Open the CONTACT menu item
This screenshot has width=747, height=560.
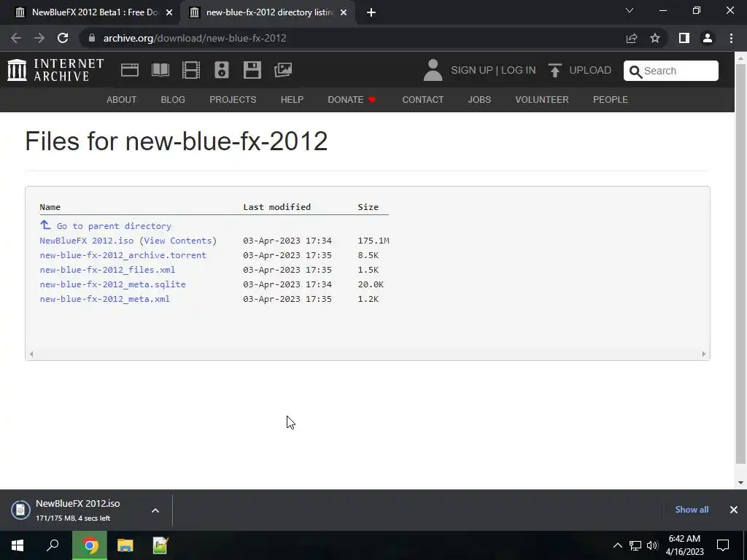click(423, 99)
